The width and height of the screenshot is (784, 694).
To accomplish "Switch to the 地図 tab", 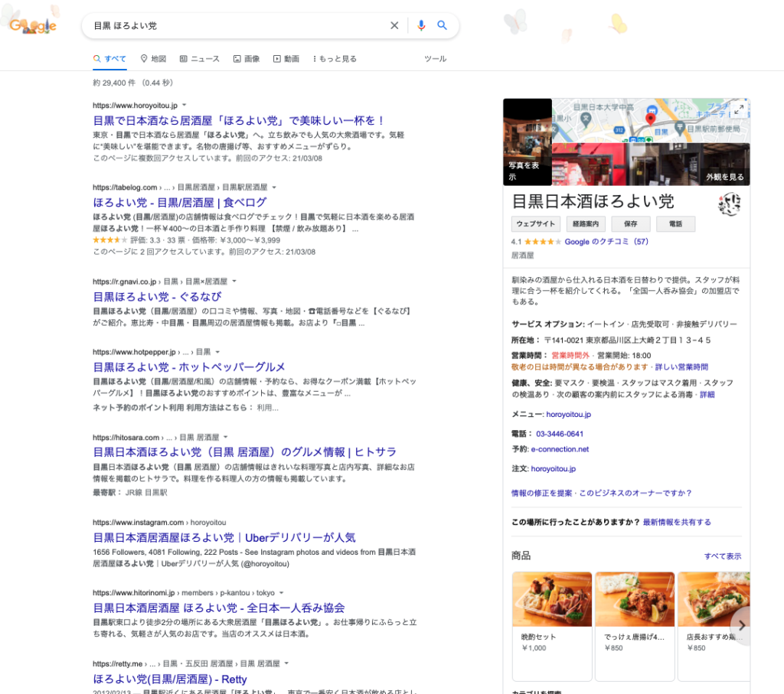I will click(153, 59).
